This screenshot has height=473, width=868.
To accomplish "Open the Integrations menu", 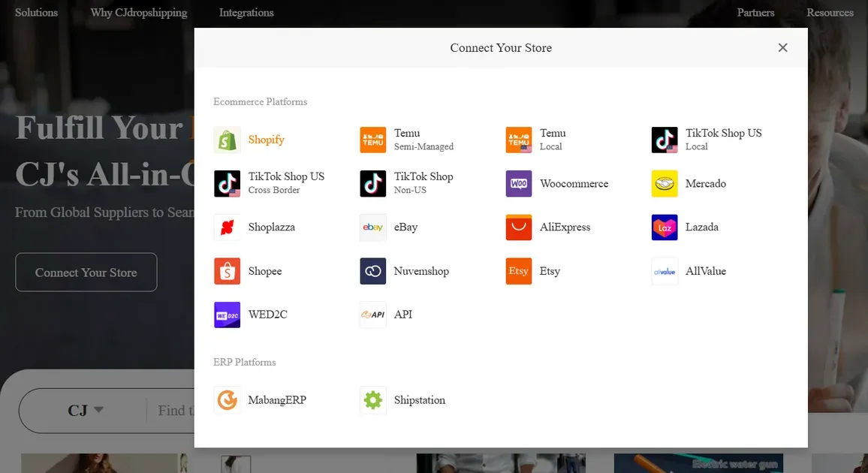I will tap(246, 12).
